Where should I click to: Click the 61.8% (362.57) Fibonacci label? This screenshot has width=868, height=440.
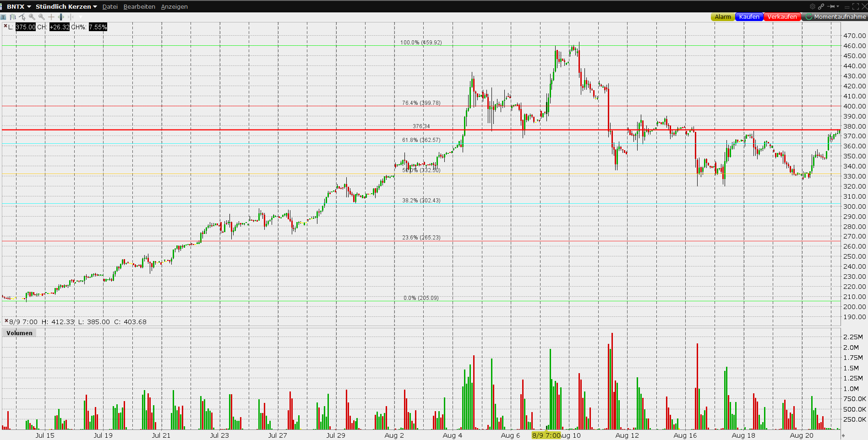click(421, 140)
